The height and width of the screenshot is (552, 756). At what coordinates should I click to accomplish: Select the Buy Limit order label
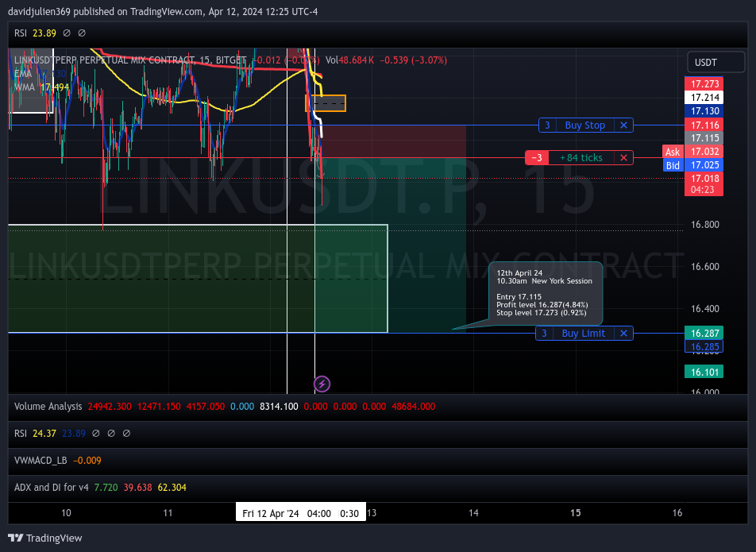coord(584,333)
